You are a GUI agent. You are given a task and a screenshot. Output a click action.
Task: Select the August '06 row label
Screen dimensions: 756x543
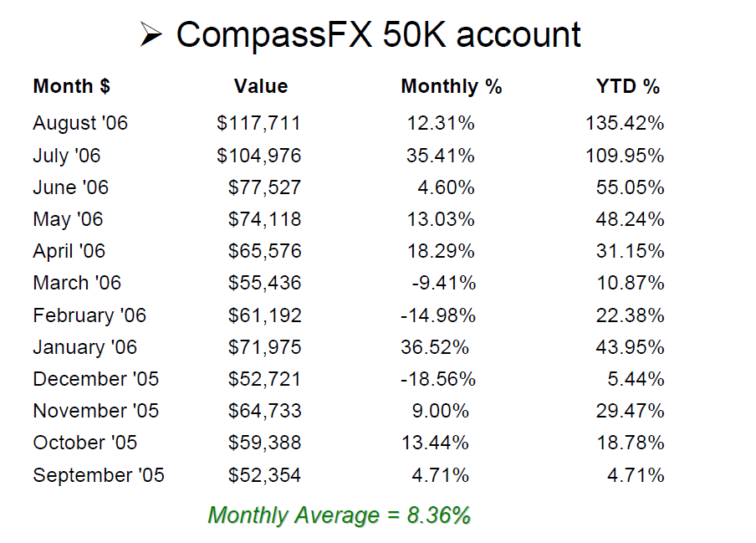(80, 124)
